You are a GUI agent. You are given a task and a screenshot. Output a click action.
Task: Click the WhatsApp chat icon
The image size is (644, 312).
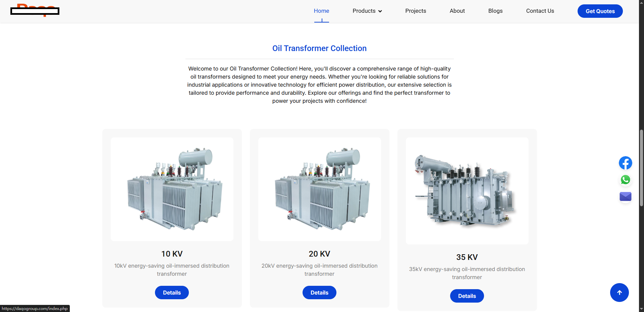tap(625, 180)
